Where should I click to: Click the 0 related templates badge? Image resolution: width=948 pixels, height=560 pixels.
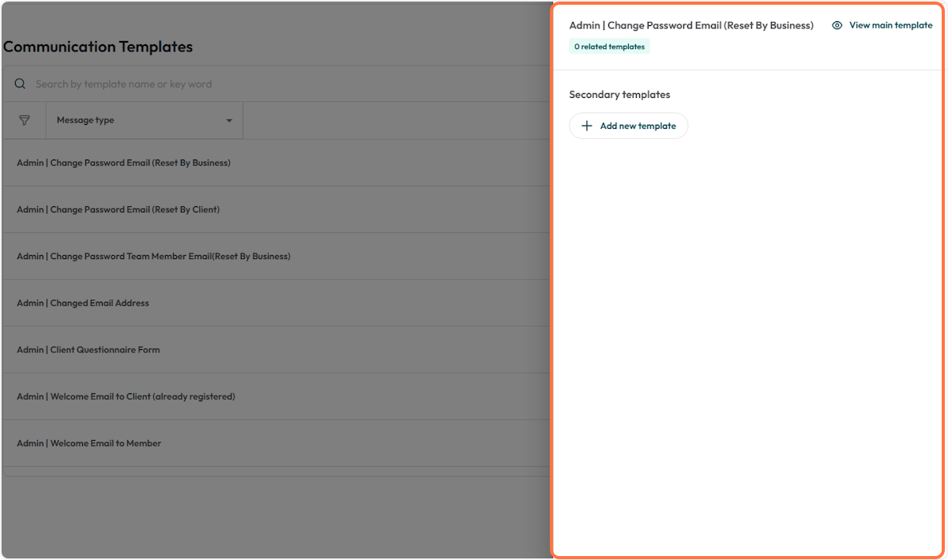[609, 47]
